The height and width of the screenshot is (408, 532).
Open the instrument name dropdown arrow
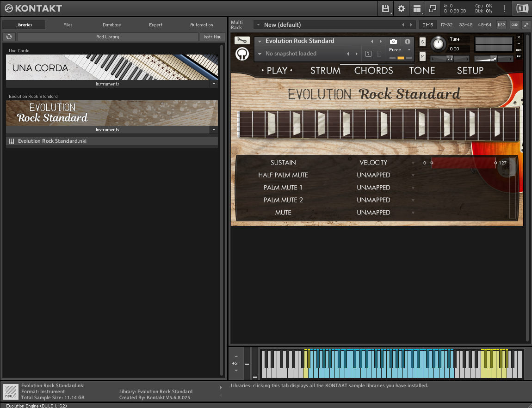coord(260,41)
